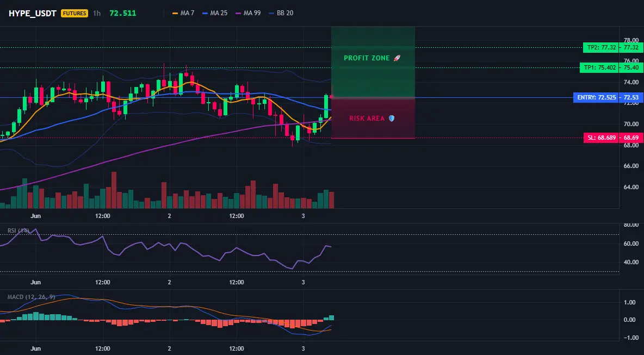Screen dimensions: 644x355
Task: Click the PROFIT ZONE label
Action: click(x=367, y=58)
